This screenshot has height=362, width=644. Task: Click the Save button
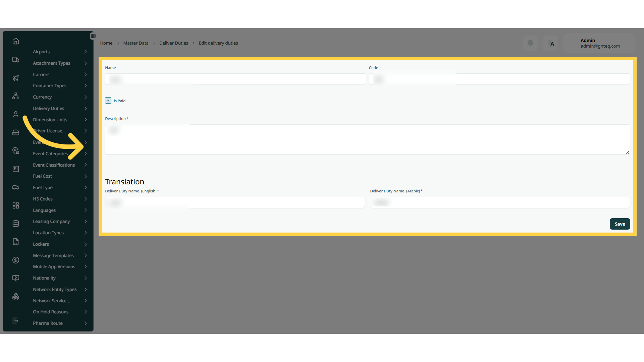click(620, 224)
